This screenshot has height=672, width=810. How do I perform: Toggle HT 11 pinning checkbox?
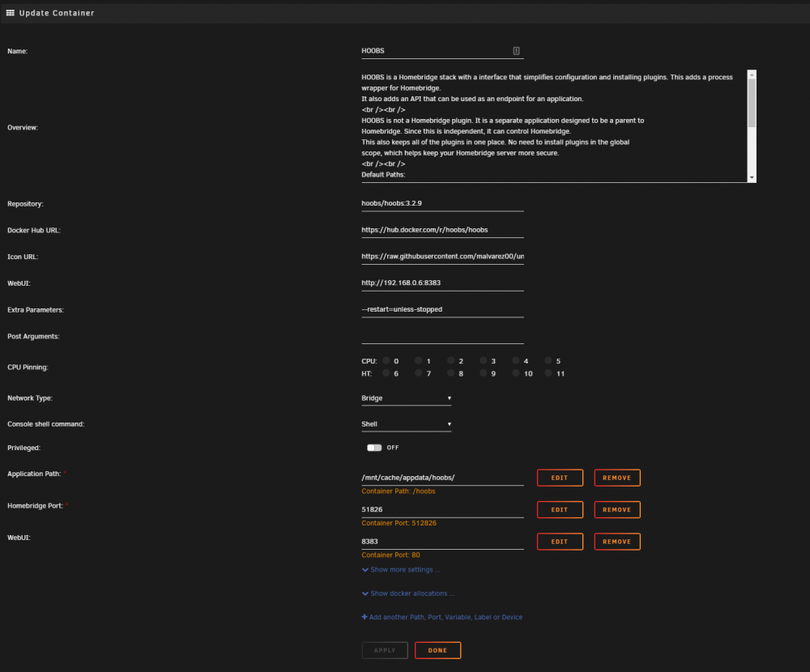(548, 373)
